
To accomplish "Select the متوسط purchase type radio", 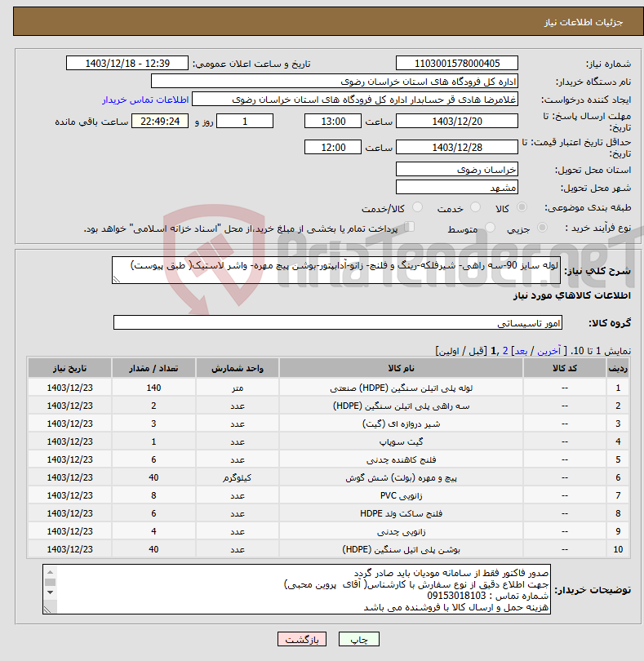I will (x=490, y=228).
